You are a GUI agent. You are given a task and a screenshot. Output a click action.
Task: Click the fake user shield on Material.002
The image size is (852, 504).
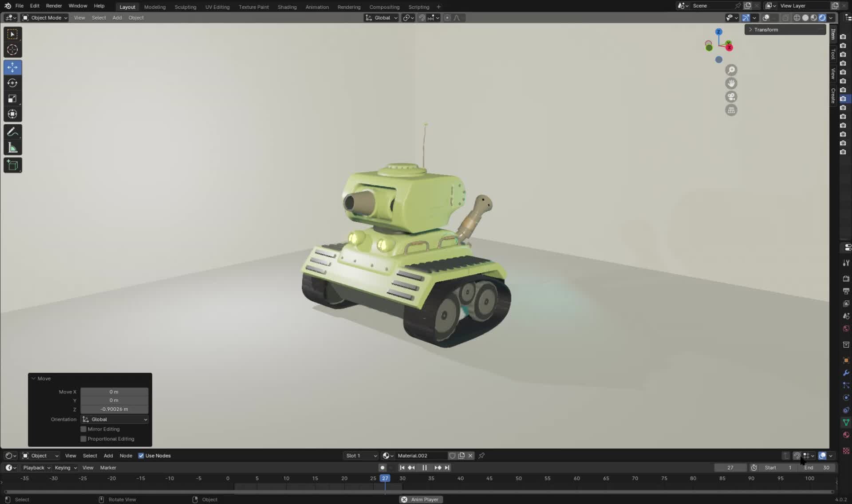pos(452,456)
